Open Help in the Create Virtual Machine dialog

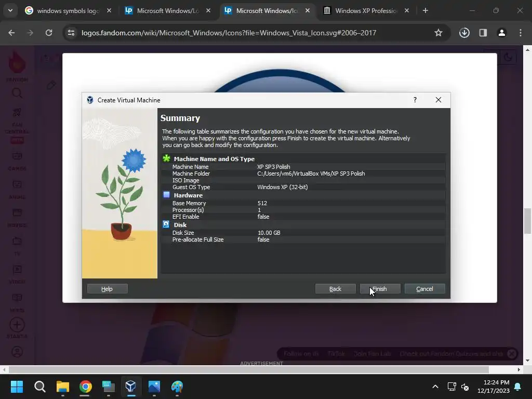click(x=107, y=289)
